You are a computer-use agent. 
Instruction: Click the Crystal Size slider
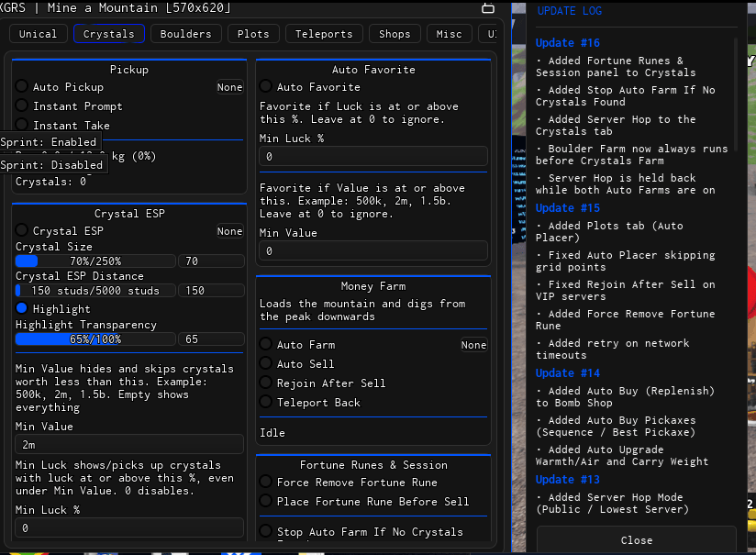click(95, 261)
